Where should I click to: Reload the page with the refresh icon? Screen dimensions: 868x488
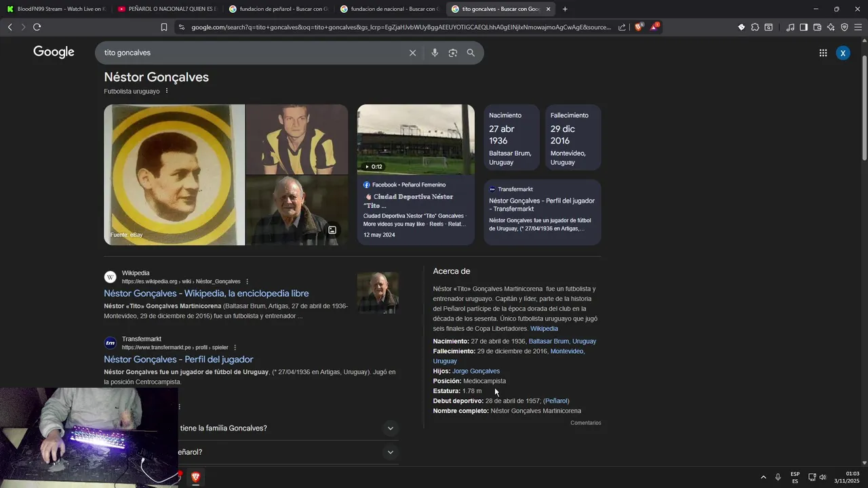pyautogui.click(x=37, y=27)
